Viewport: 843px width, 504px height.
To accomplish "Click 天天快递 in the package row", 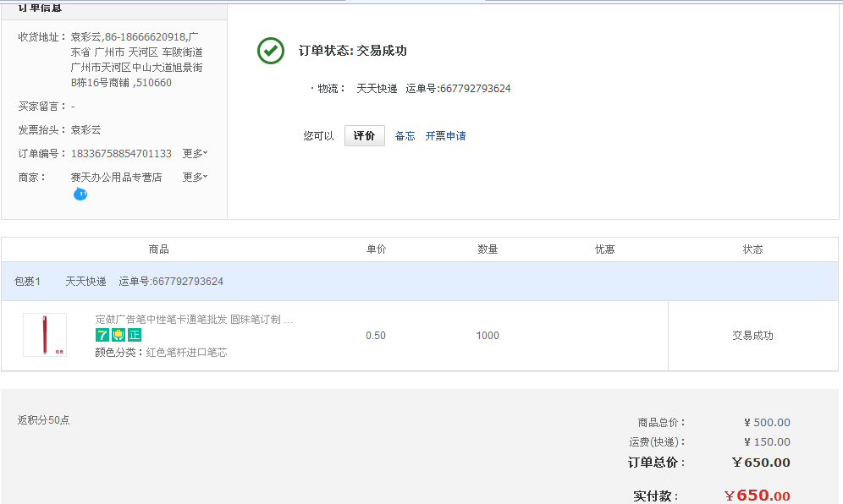I will [86, 282].
